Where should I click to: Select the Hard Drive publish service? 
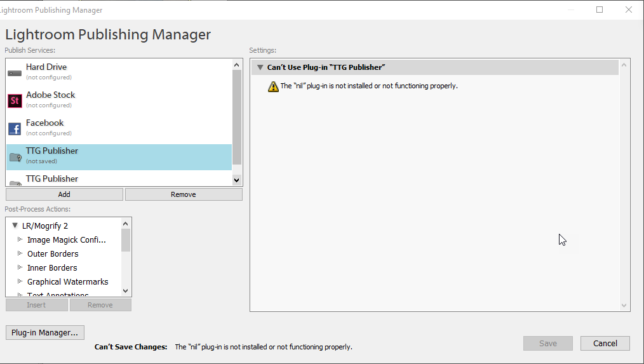coord(119,72)
